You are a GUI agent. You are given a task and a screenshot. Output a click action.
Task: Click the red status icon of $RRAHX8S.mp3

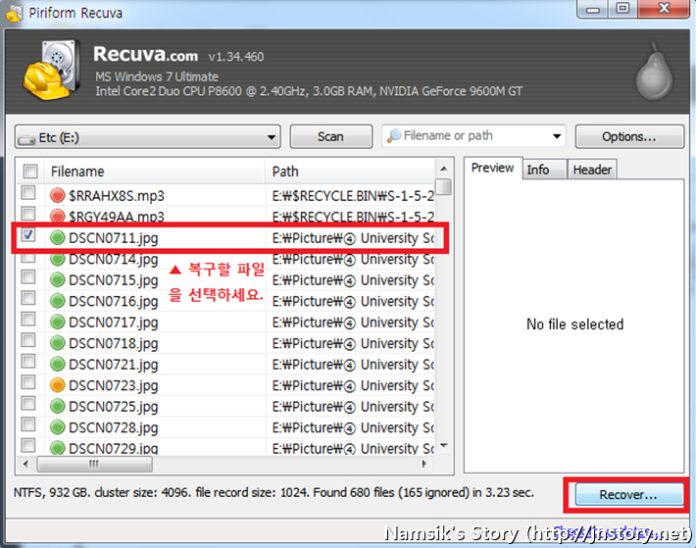(x=58, y=194)
